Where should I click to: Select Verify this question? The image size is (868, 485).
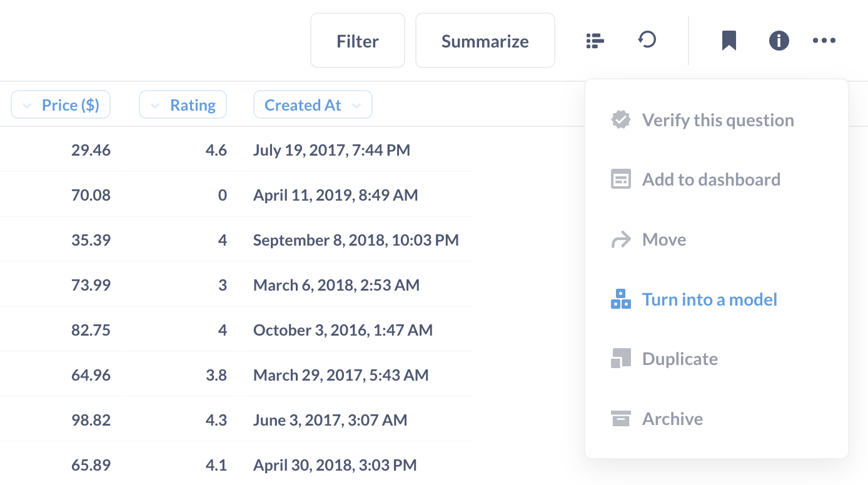pyautogui.click(x=717, y=120)
